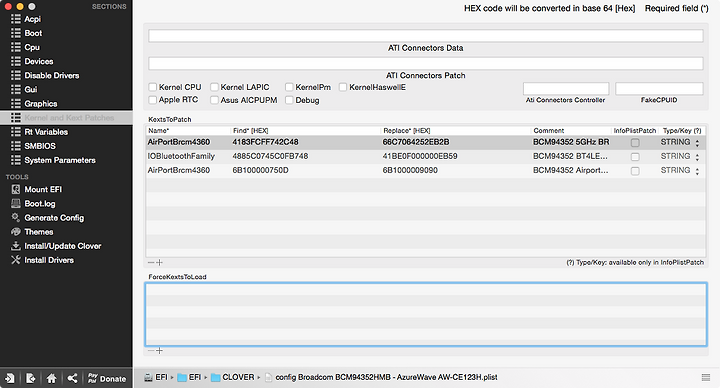This screenshot has height=388, width=720.
Task: Add a new KextsToPatch entry with plus
Action: point(159,263)
